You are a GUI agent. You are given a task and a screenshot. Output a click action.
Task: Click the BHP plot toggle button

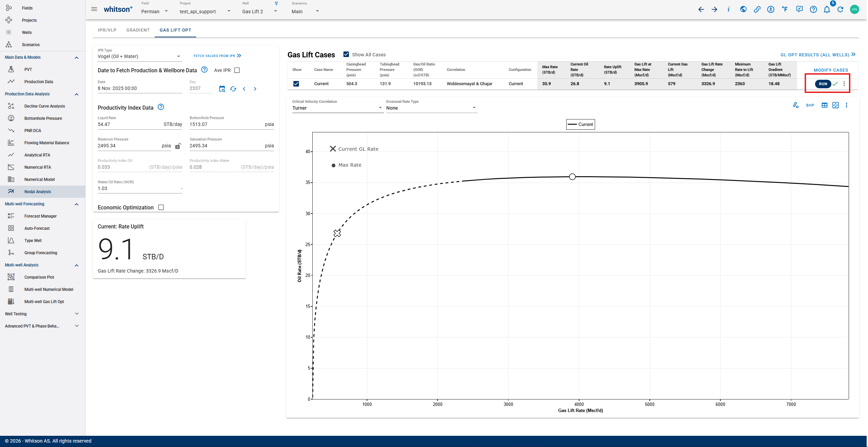click(810, 106)
